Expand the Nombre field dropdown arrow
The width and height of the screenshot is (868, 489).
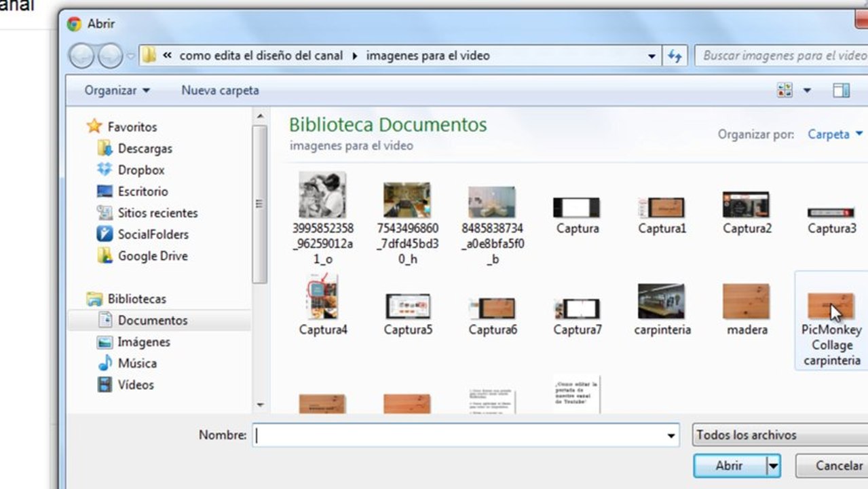click(x=671, y=436)
